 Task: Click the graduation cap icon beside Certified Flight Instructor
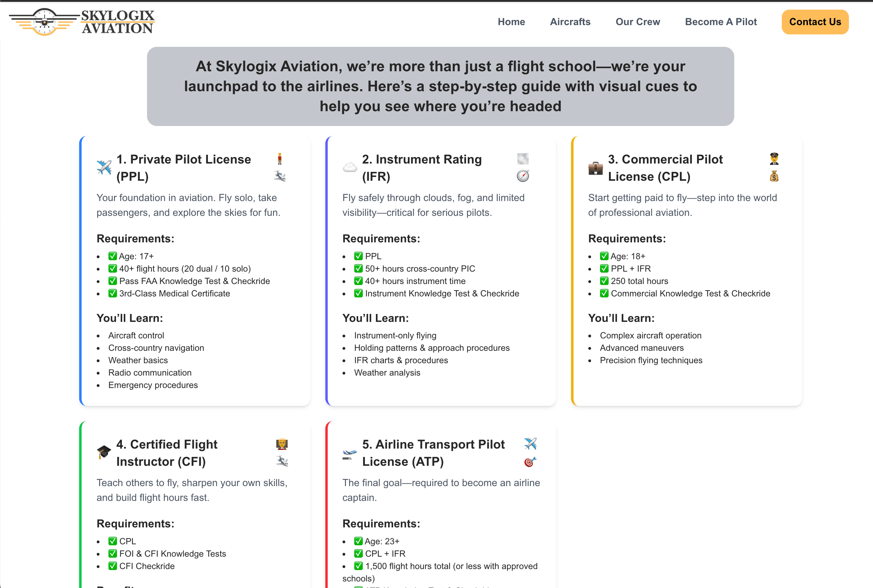pyautogui.click(x=104, y=452)
